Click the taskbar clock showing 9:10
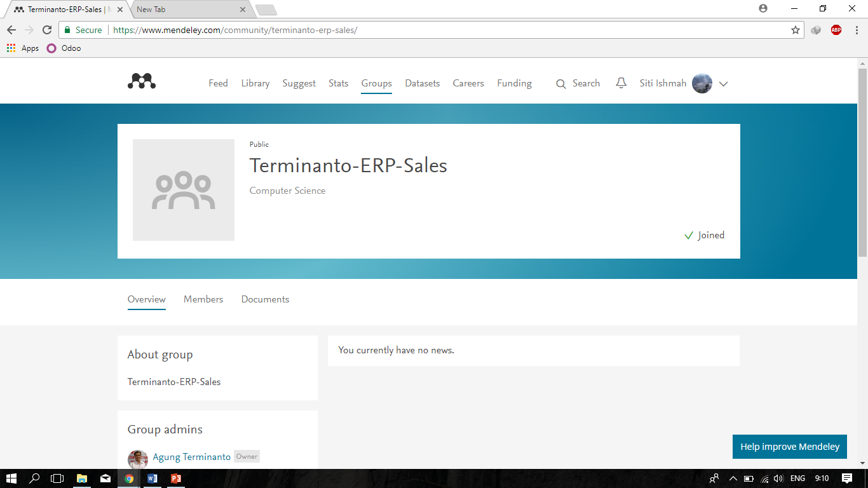Image resolution: width=868 pixels, height=488 pixels. 822,478
